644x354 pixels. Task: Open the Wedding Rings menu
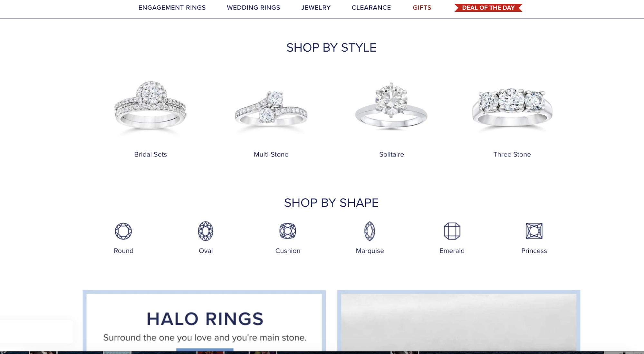coord(254,8)
